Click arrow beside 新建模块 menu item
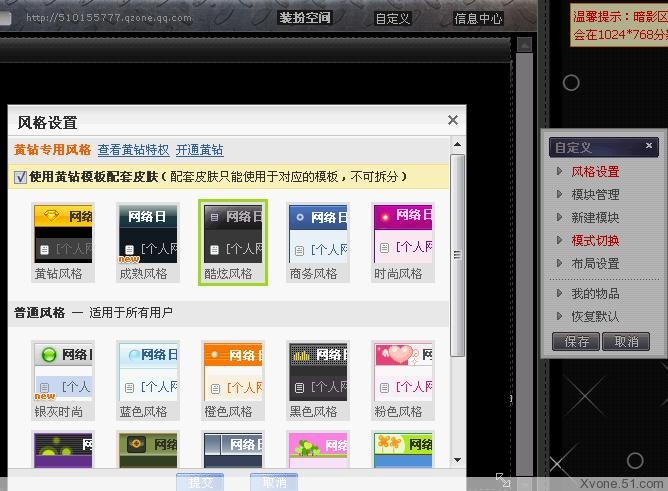The height and width of the screenshot is (491, 668). click(x=560, y=217)
